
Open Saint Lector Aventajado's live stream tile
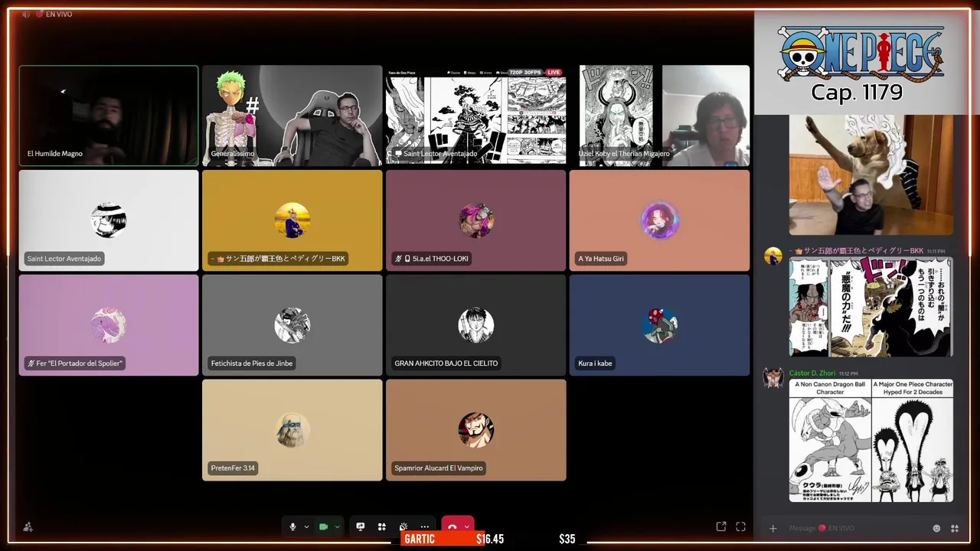tap(475, 116)
